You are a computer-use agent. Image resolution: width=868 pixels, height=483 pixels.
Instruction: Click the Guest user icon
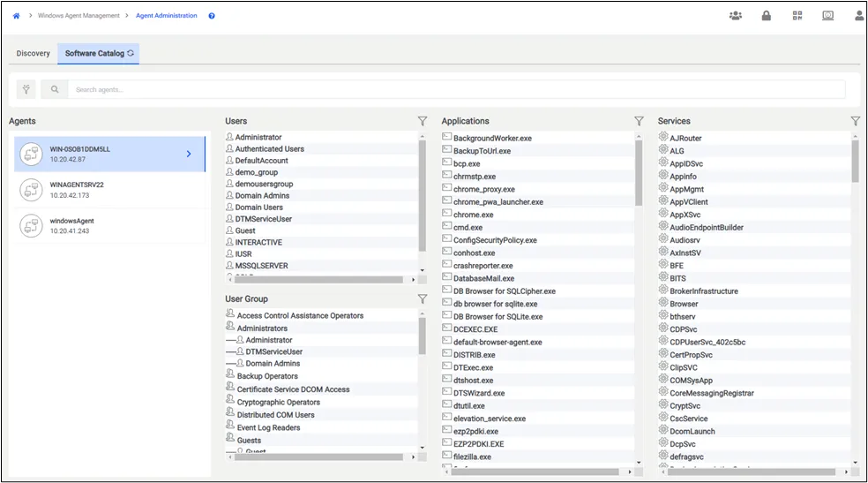(x=229, y=230)
